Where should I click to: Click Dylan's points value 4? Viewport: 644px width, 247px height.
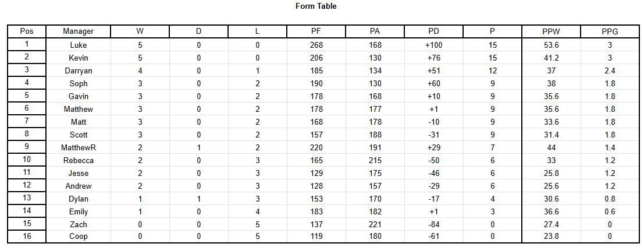tap(492, 199)
